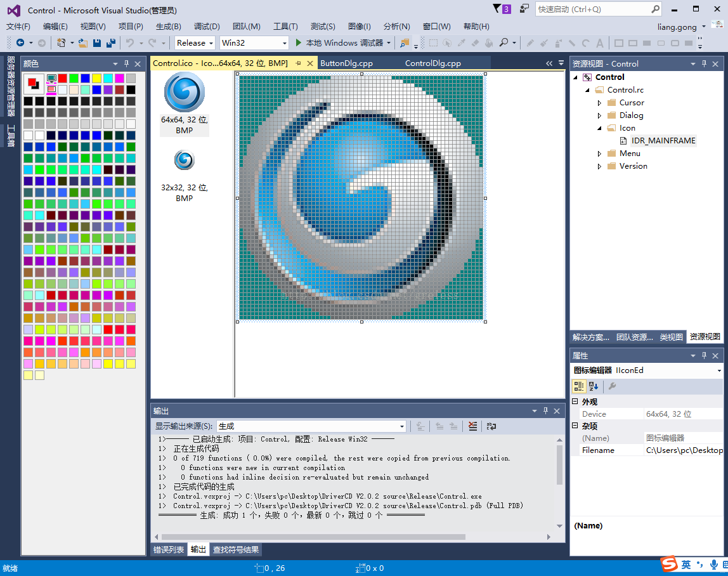Expand the Version folder node
Screen dimensions: 728x576
599,166
